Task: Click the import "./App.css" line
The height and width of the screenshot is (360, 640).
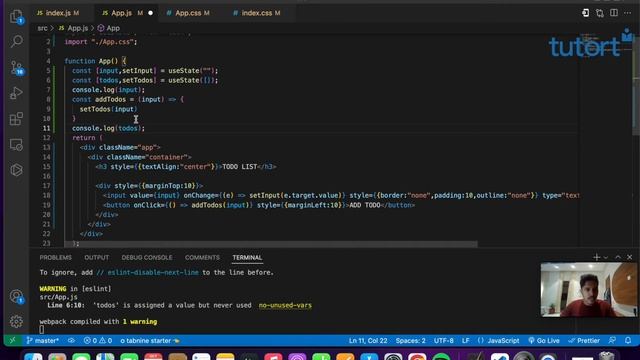Action: pyautogui.click(x=101, y=42)
